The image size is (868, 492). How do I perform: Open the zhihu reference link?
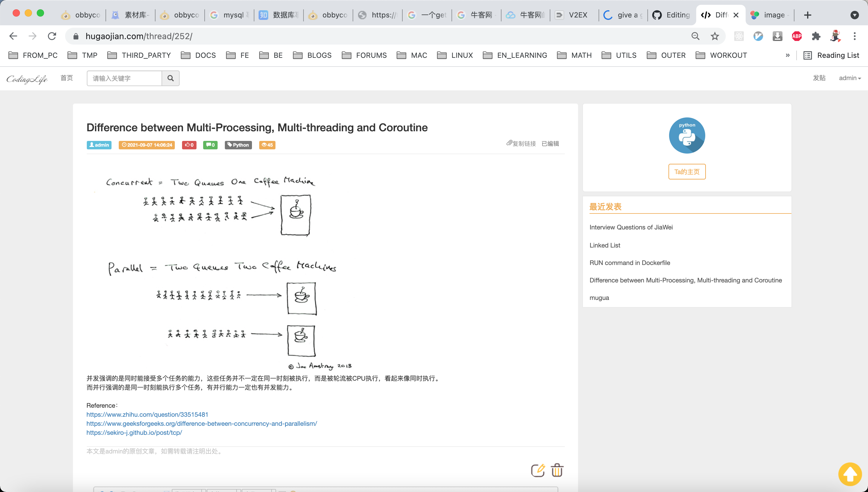click(147, 414)
